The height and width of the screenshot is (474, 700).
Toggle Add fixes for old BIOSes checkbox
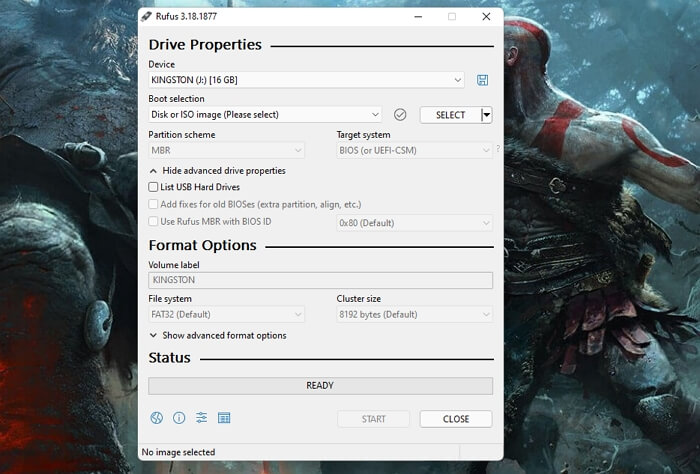pos(153,204)
